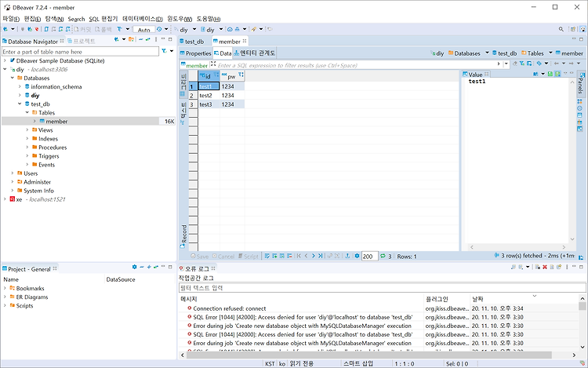Screen dimensions: 588x368
Task: Click the test_db breadcrumb link
Action: (x=504, y=53)
